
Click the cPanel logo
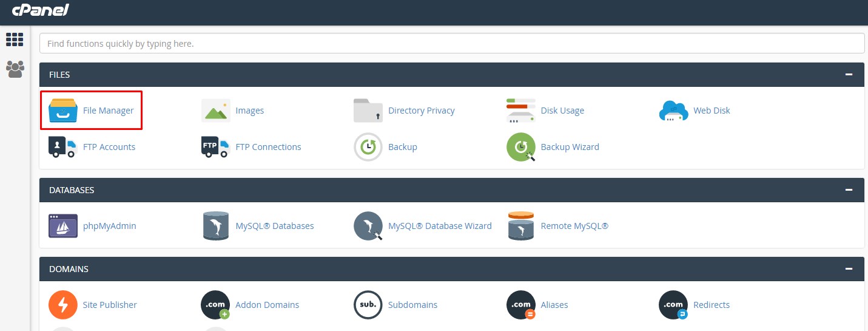tap(41, 10)
